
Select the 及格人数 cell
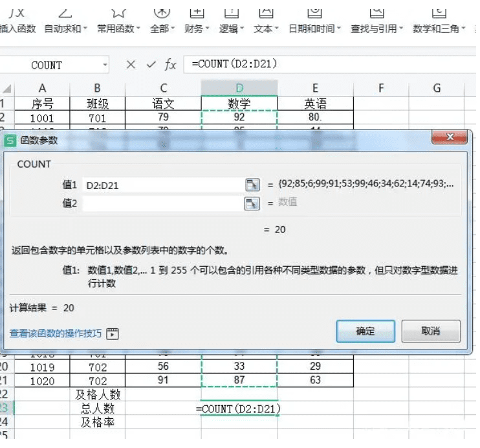click(97, 394)
